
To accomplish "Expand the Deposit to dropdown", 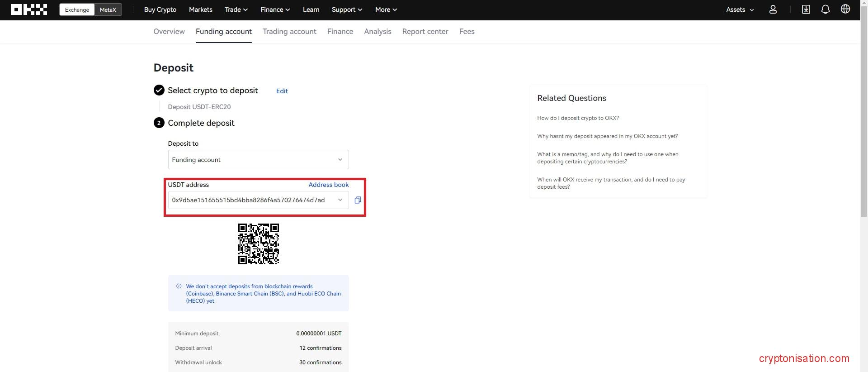I will [x=258, y=160].
